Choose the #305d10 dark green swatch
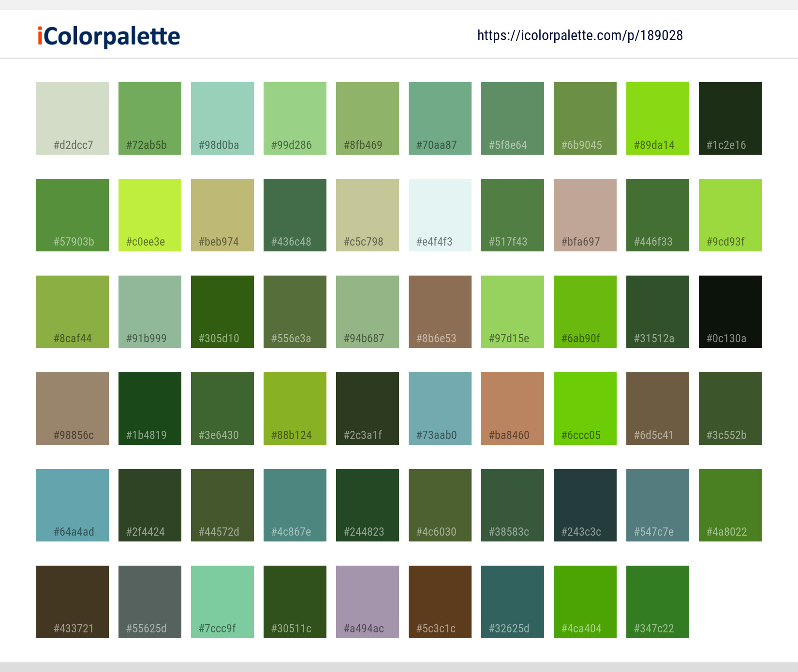 (222, 312)
